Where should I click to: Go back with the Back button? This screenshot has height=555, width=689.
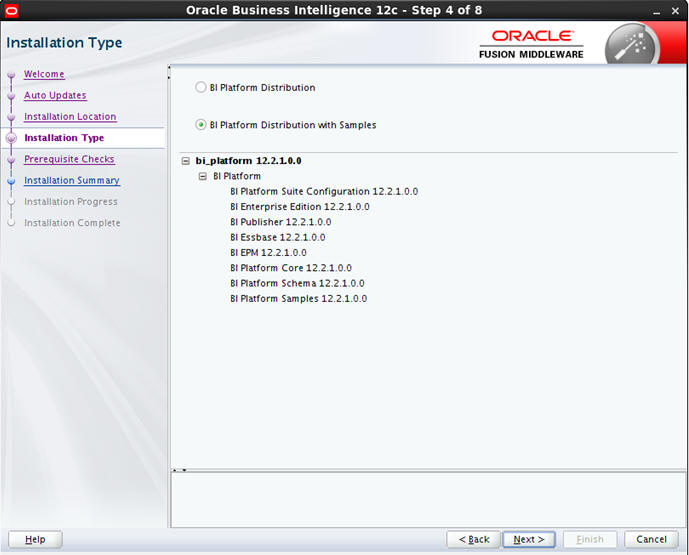tap(474, 539)
